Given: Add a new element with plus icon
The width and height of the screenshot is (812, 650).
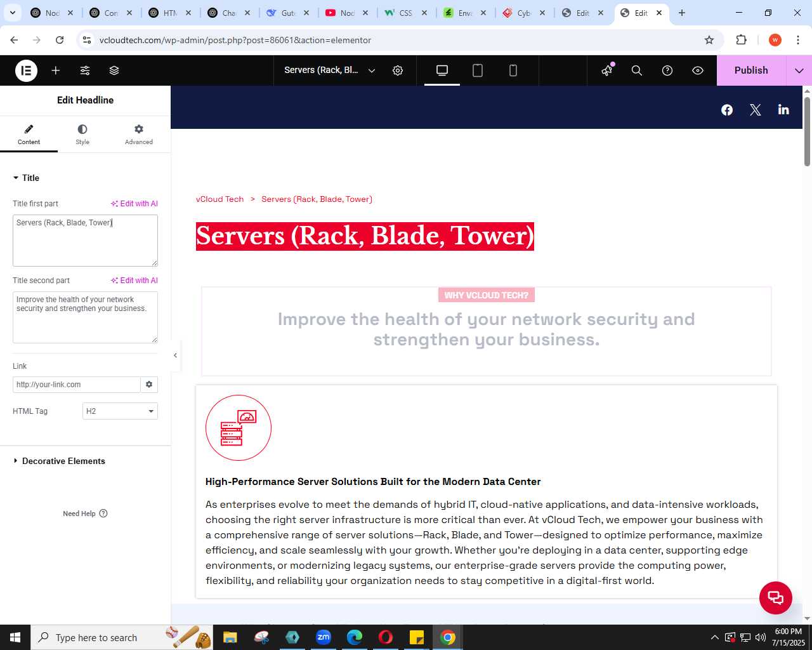Looking at the screenshot, I should click(56, 70).
